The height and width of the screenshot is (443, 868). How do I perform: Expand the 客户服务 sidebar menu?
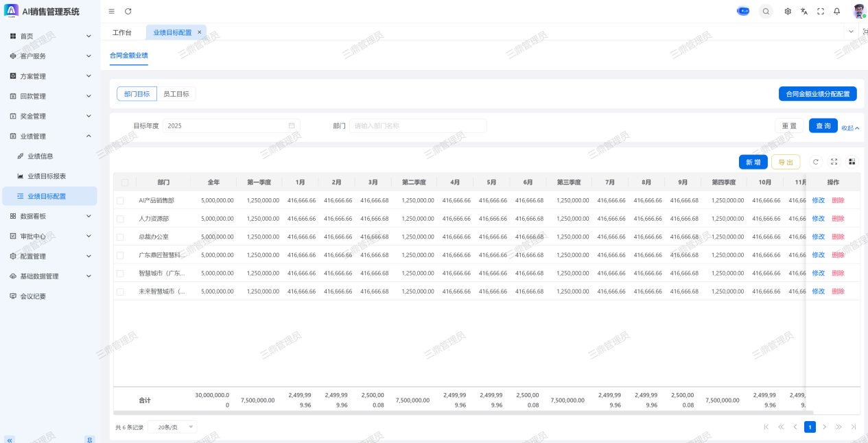click(49, 56)
